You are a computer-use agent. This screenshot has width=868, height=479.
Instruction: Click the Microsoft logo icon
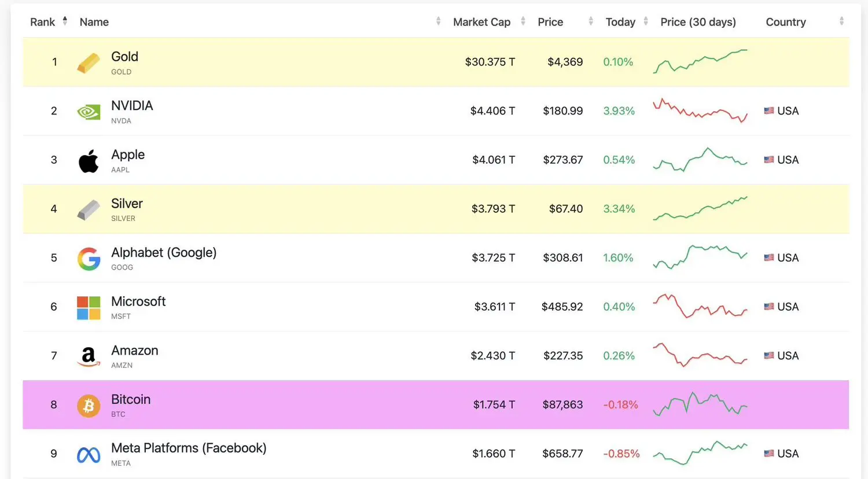click(x=89, y=308)
